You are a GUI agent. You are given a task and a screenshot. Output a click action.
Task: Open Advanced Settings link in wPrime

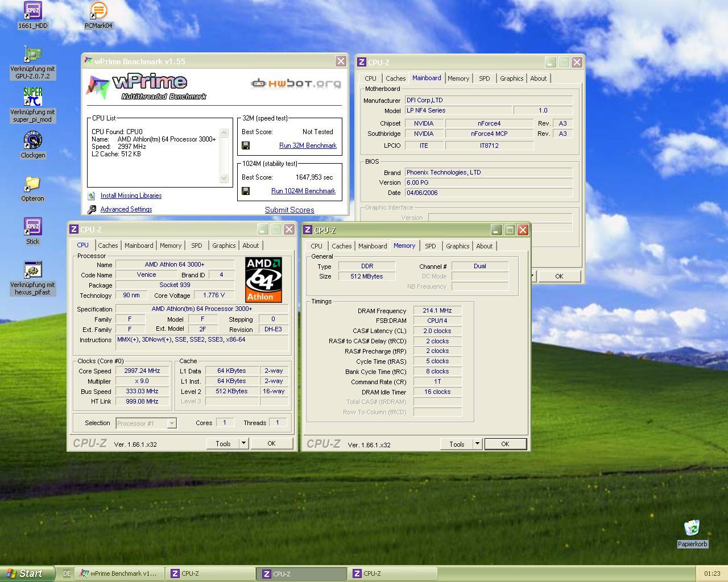point(126,209)
